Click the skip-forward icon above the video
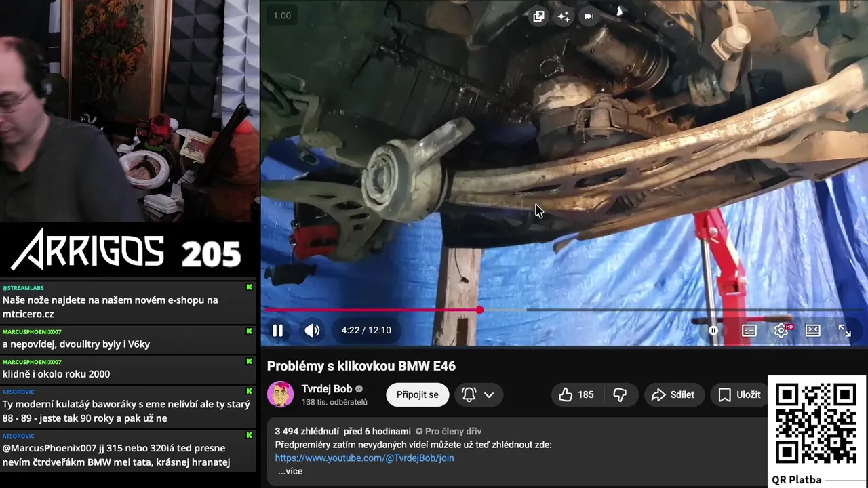The width and height of the screenshot is (868, 488). coord(589,16)
